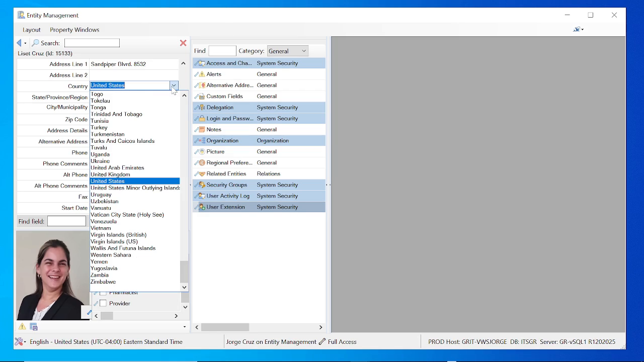Click into the Find field input
Screen dimensions: 644x362
(66, 221)
